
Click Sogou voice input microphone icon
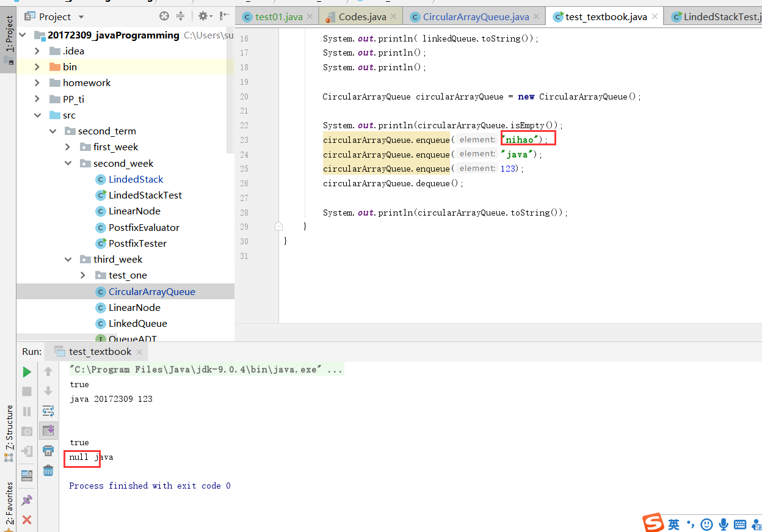724,524
